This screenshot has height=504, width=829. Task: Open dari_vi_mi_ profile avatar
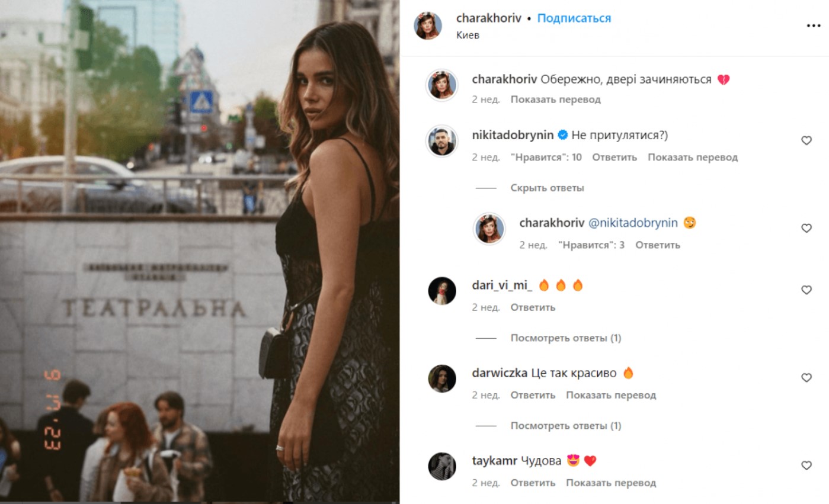[x=442, y=291]
